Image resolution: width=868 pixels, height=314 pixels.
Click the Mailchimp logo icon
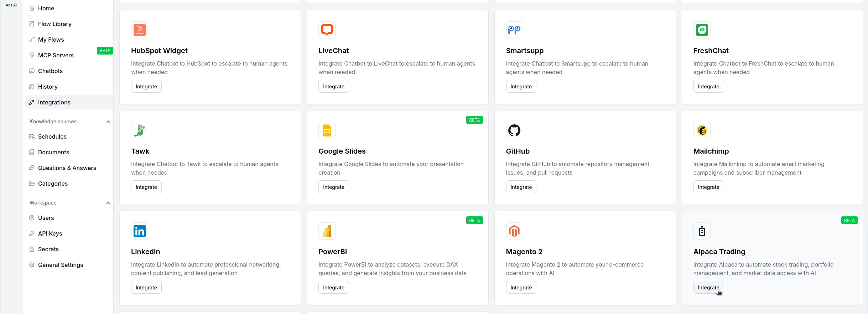click(702, 130)
